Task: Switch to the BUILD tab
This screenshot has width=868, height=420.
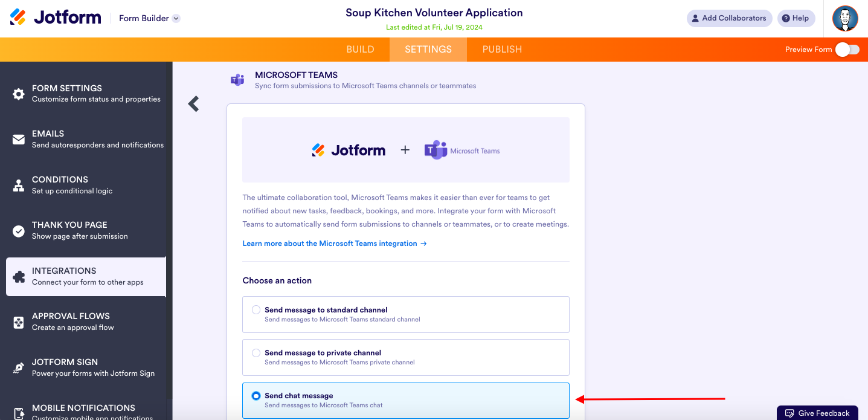Action: 361,50
